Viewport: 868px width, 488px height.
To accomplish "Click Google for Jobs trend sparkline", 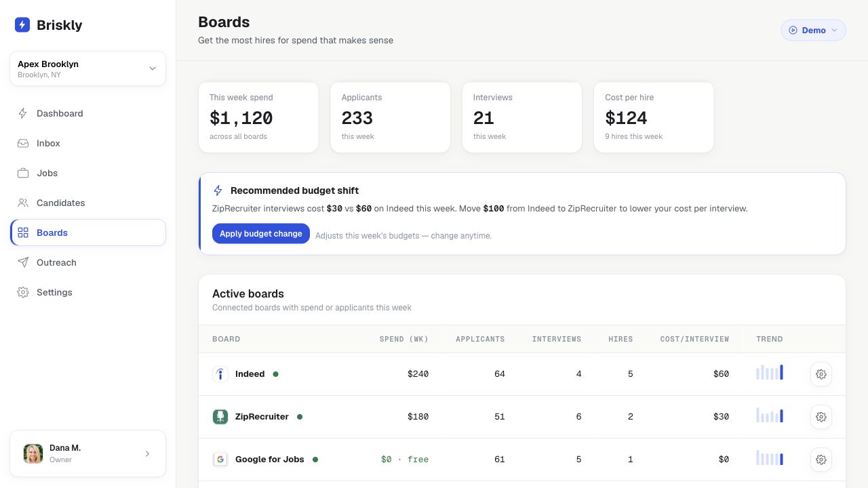I will coord(770,457).
